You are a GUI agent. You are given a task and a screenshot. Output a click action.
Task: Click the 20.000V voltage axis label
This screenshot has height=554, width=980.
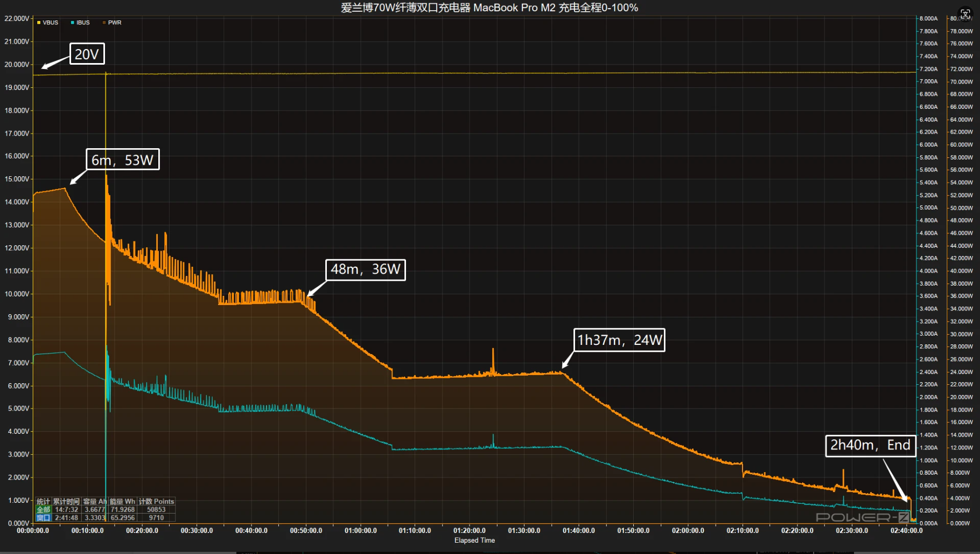17,64
